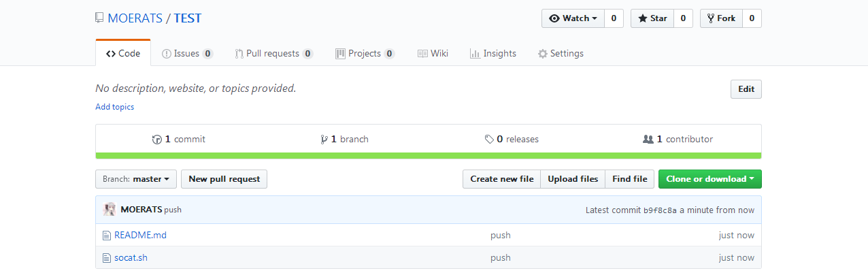This screenshot has width=868, height=273.
Task: Click the forks count beside Fork
Action: (752, 18)
